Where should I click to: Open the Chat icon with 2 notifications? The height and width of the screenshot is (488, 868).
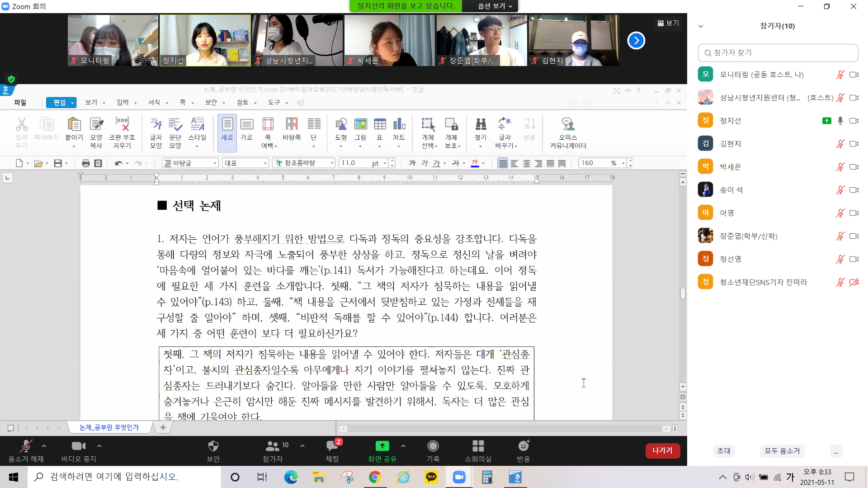tap(332, 450)
